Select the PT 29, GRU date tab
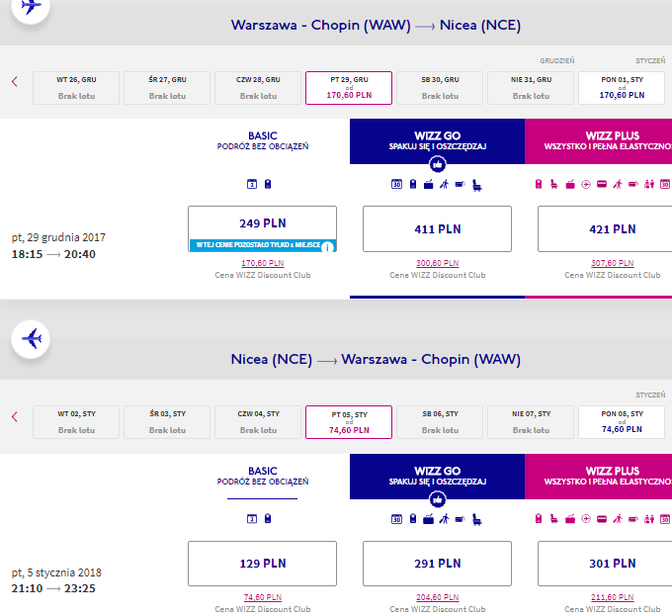Screen dimensions: 672x616 (349, 88)
